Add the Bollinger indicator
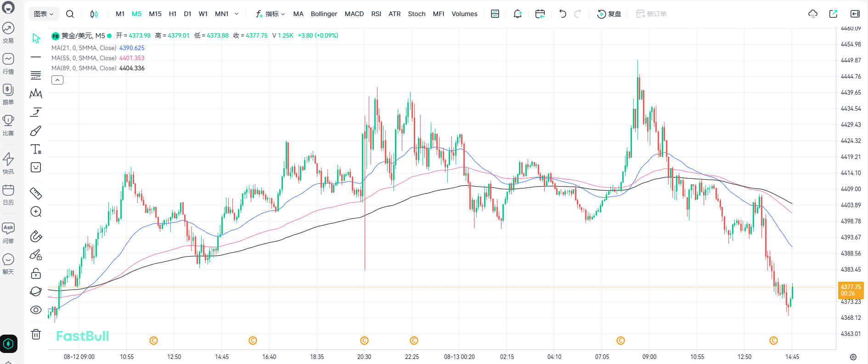This screenshot has width=868, height=364. coord(324,14)
